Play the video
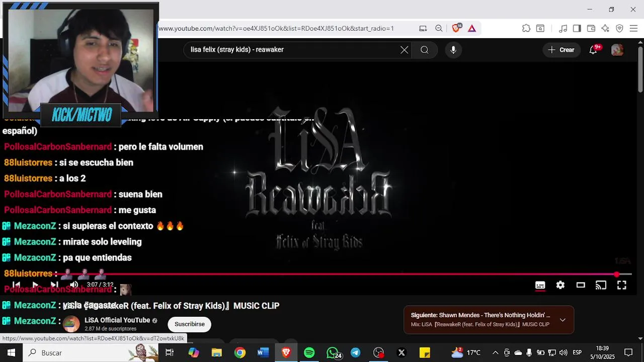 (x=35, y=285)
